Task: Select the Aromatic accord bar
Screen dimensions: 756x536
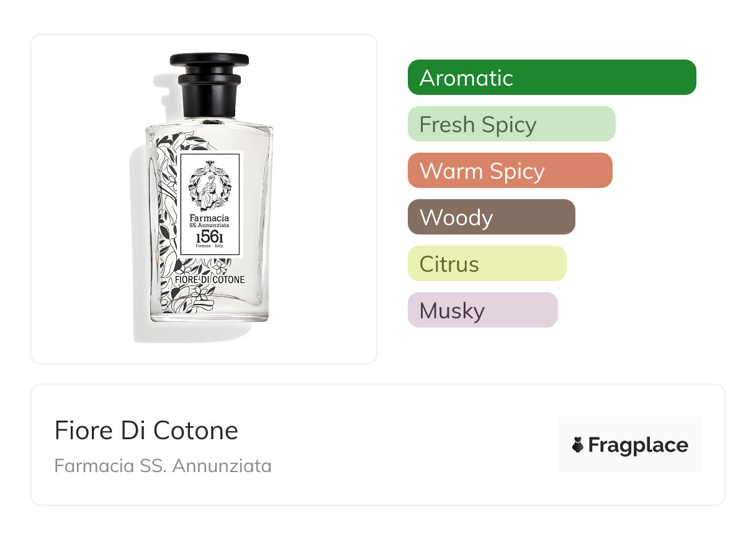Action: click(x=552, y=78)
